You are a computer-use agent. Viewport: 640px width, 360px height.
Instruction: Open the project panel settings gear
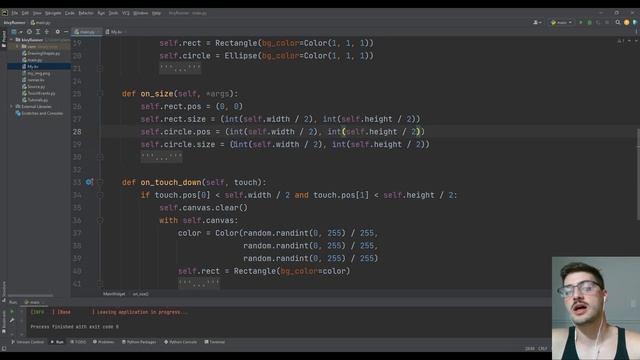coord(58,31)
